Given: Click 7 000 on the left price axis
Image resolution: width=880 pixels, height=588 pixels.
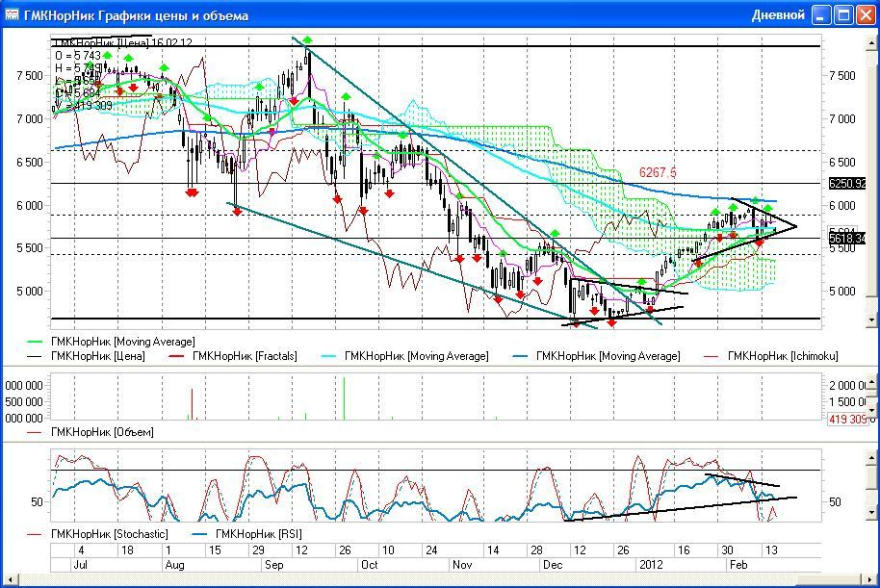Looking at the screenshot, I should click(29, 119).
